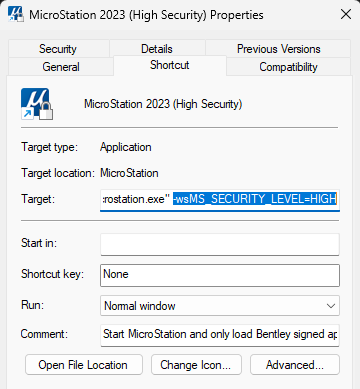The image size is (360, 389).
Task: Click the MicroStation icon in the title bar
Action: click(16, 15)
